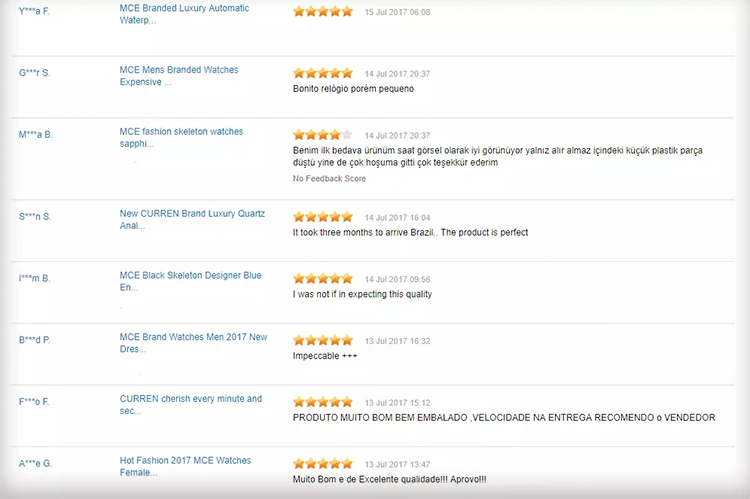Open the 'MCE fashion skeleton watches sapphi...' link

(x=181, y=137)
